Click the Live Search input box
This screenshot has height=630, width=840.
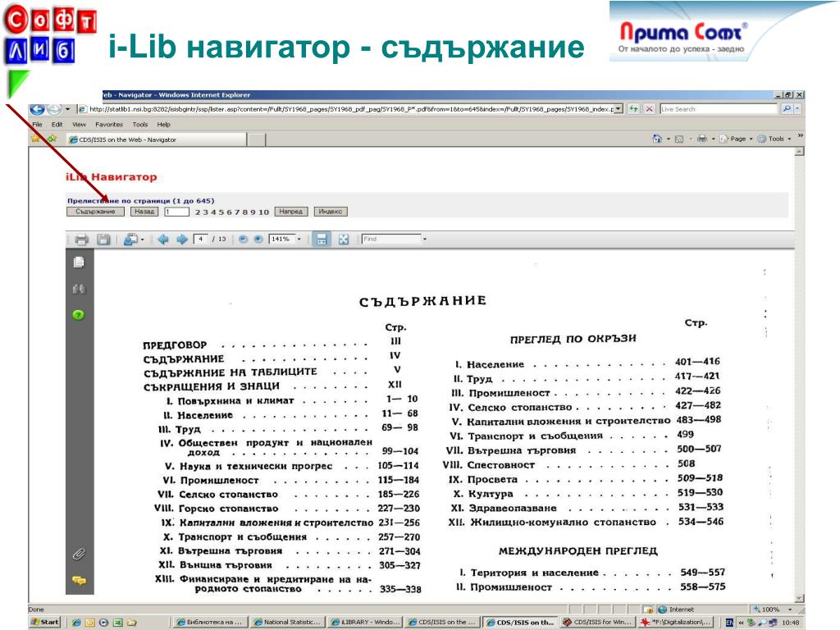click(x=719, y=109)
